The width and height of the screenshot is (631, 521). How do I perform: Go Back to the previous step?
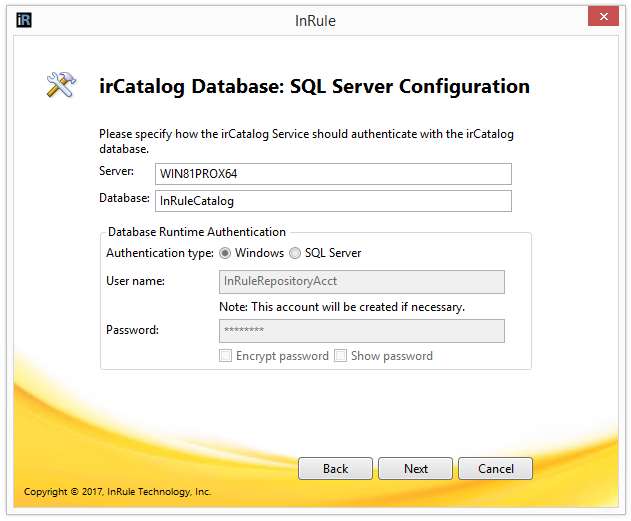click(335, 469)
